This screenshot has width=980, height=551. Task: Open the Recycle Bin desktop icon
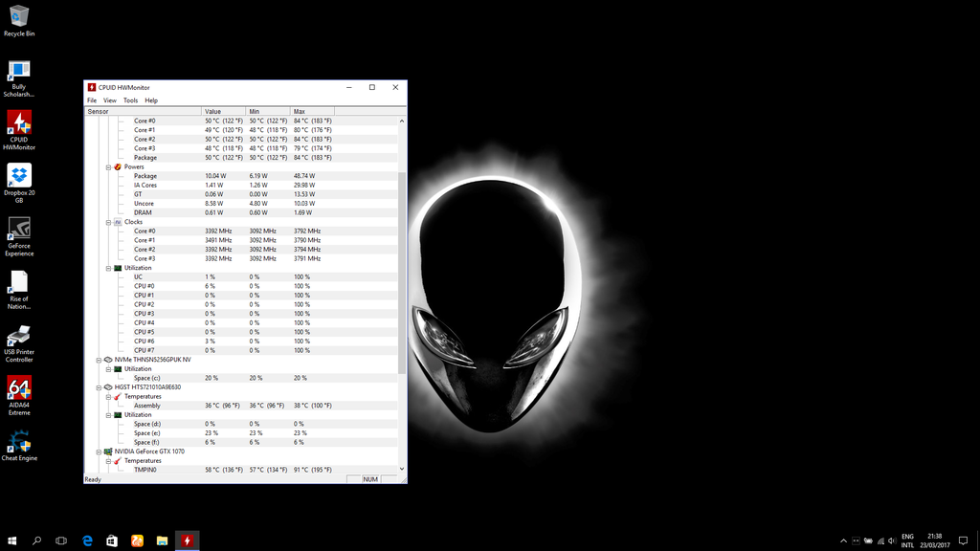19,21
